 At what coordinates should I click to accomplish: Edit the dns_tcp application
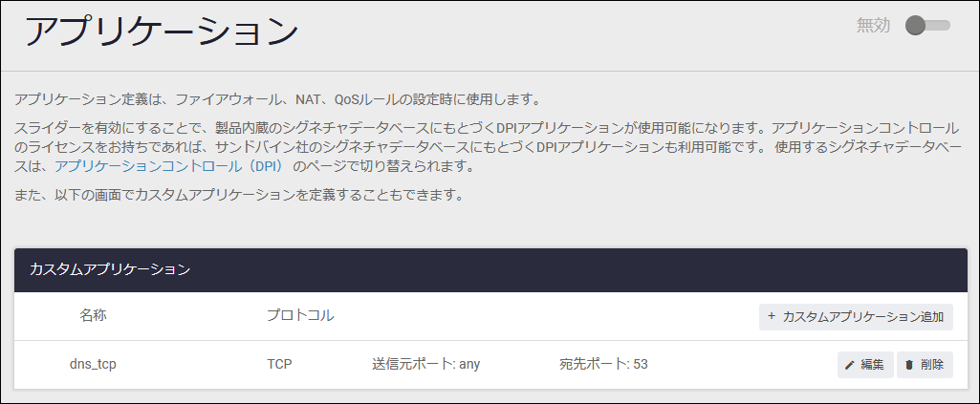pyautogui.click(x=865, y=365)
